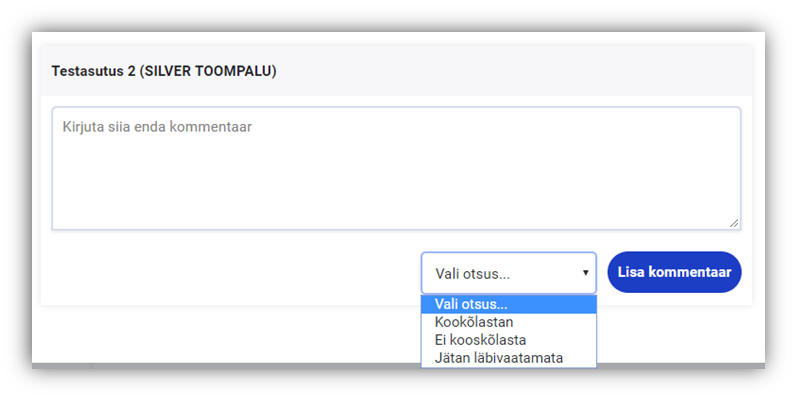Click the dropdown arrow next to Vali otsus
797x401 pixels.
point(585,273)
